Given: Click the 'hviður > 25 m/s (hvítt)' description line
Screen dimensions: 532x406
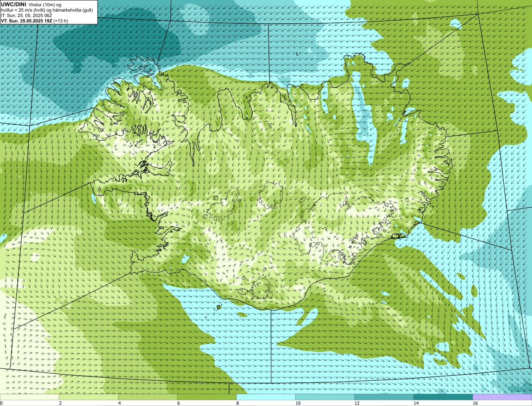Looking at the screenshot, I should (47, 10).
